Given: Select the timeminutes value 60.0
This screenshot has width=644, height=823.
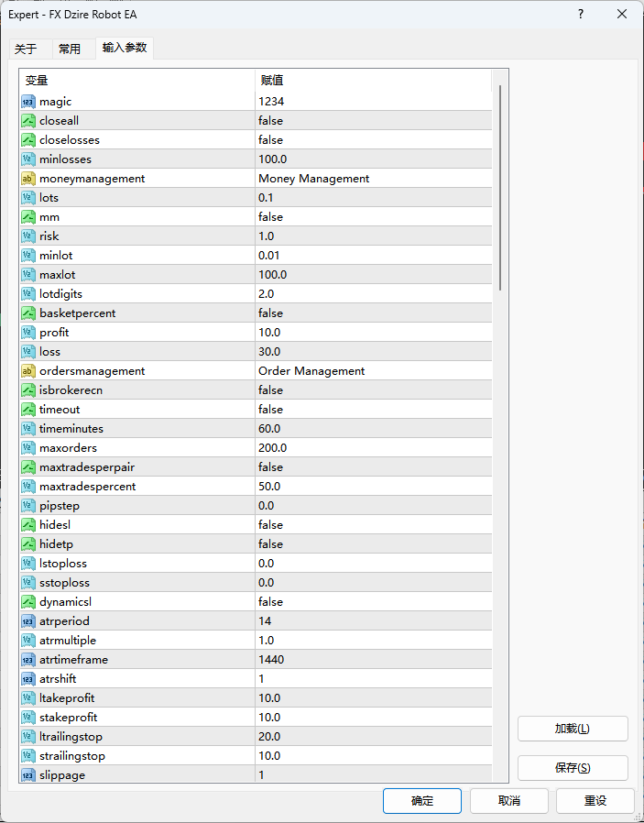Looking at the screenshot, I should (269, 429).
